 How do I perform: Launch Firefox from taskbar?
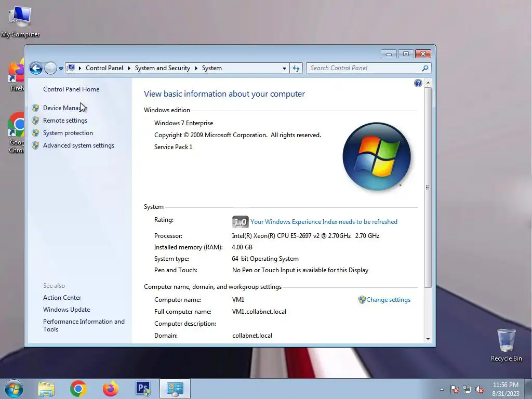pyautogui.click(x=111, y=389)
